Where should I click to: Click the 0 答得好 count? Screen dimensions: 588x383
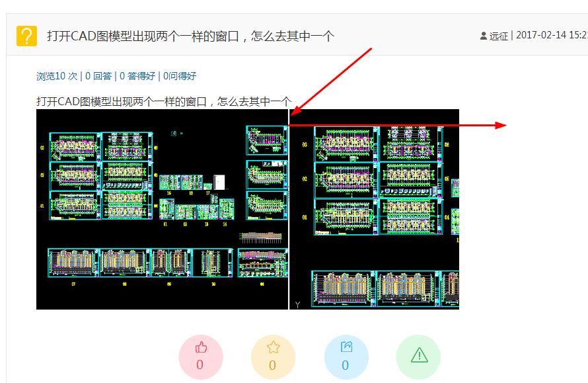pyautogui.click(x=137, y=76)
